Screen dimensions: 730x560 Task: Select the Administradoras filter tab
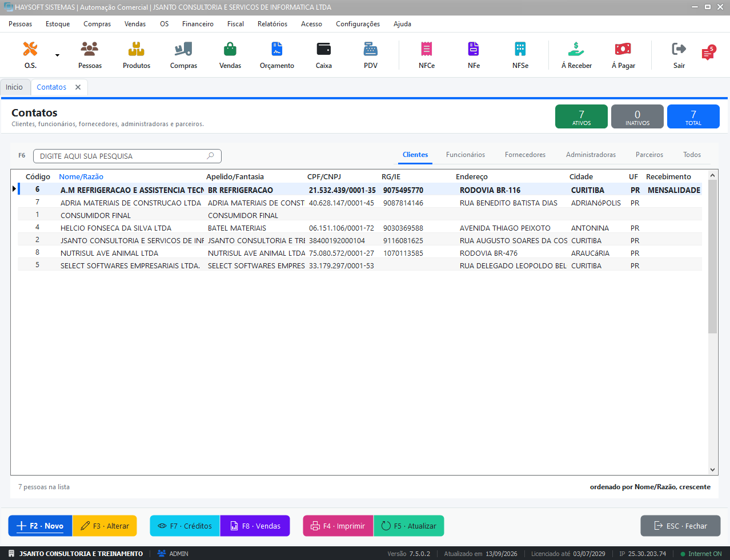pyautogui.click(x=591, y=155)
